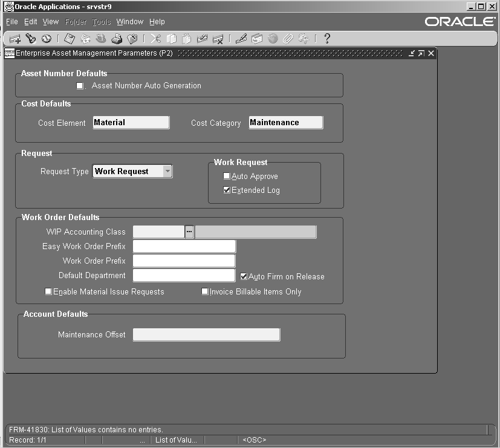
Task: Check Invoice Billable Items Only
Action: (x=205, y=291)
